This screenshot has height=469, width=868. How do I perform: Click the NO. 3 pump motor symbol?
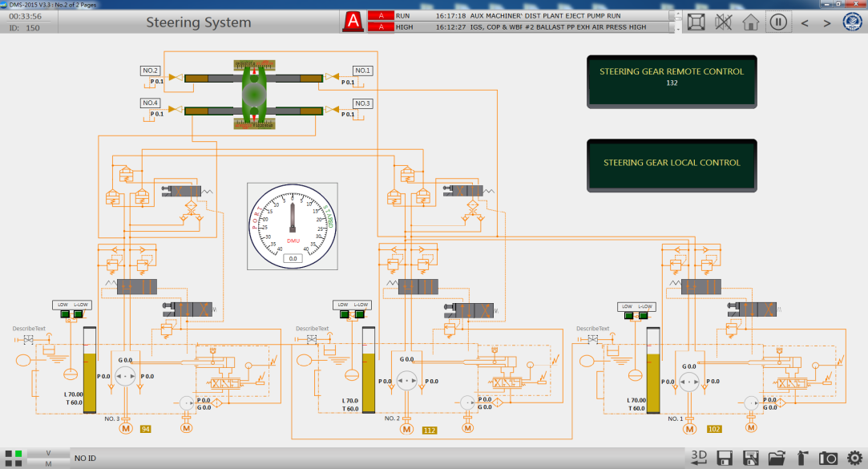(x=125, y=429)
